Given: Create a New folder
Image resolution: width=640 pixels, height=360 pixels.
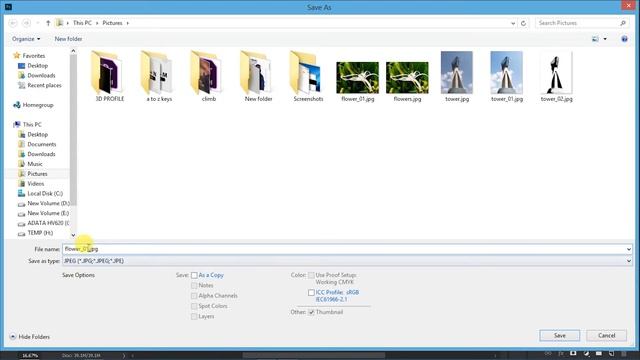Looking at the screenshot, I should point(68,39).
